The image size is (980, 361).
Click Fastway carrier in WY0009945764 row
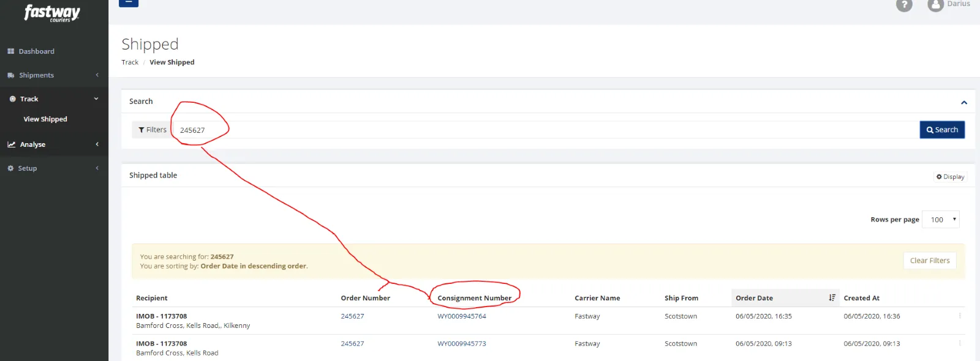coord(587,316)
